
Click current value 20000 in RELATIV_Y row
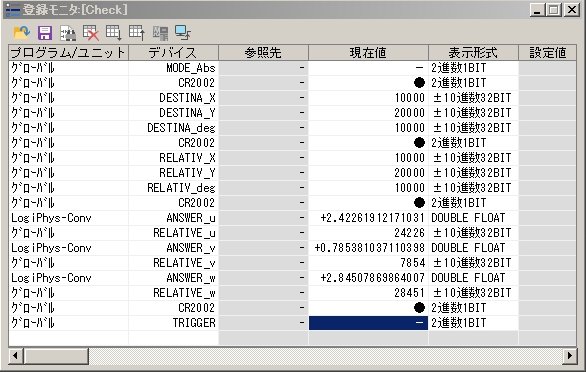point(368,173)
